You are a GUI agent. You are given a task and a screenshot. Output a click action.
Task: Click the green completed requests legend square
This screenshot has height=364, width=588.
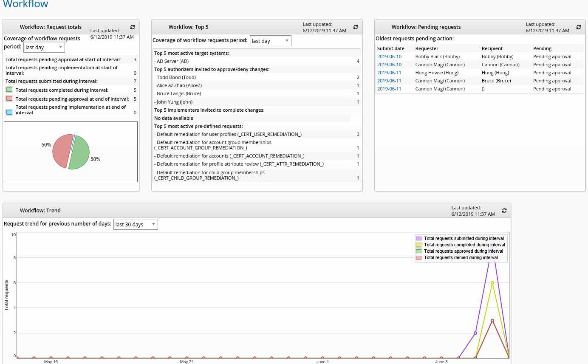coord(10,90)
